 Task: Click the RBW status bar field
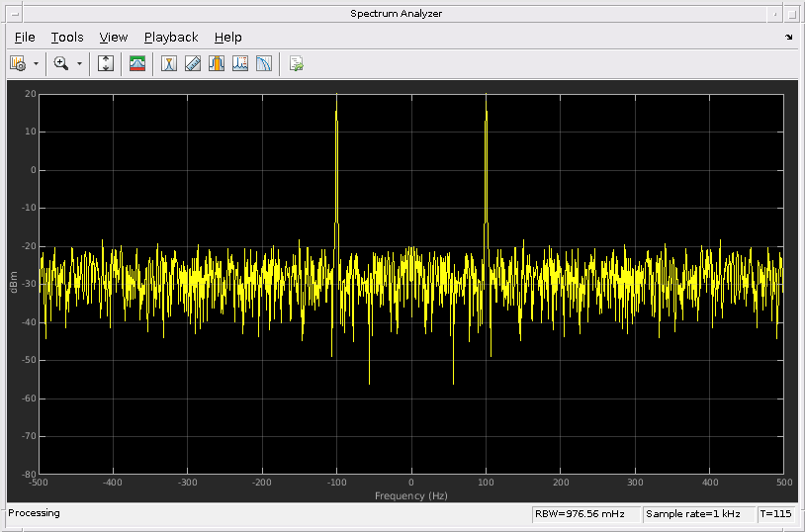pyautogui.click(x=584, y=514)
